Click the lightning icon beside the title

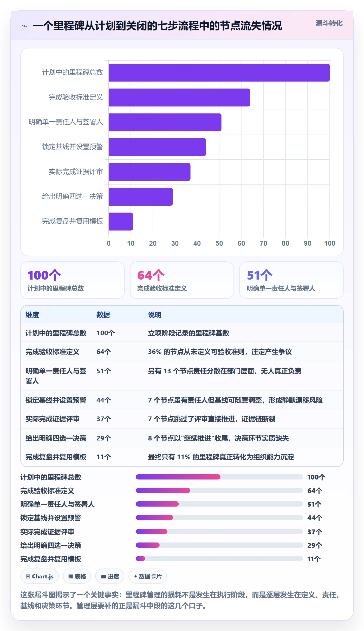pyautogui.click(x=25, y=26)
